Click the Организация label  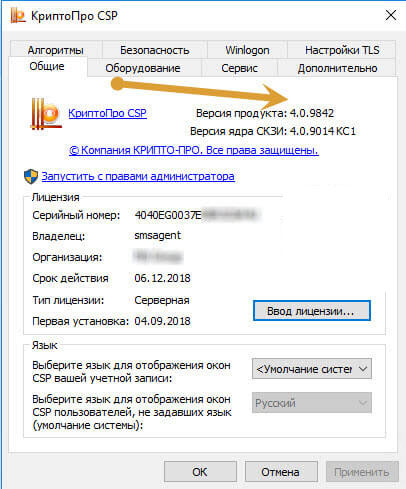click(x=67, y=257)
